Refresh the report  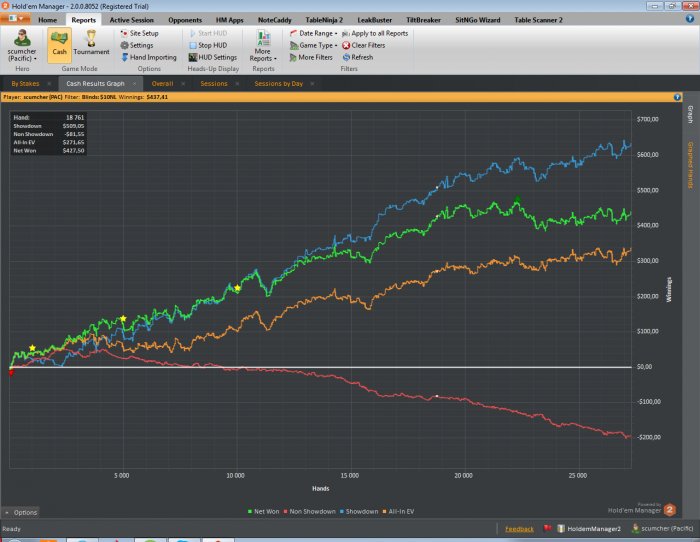pyautogui.click(x=358, y=57)
